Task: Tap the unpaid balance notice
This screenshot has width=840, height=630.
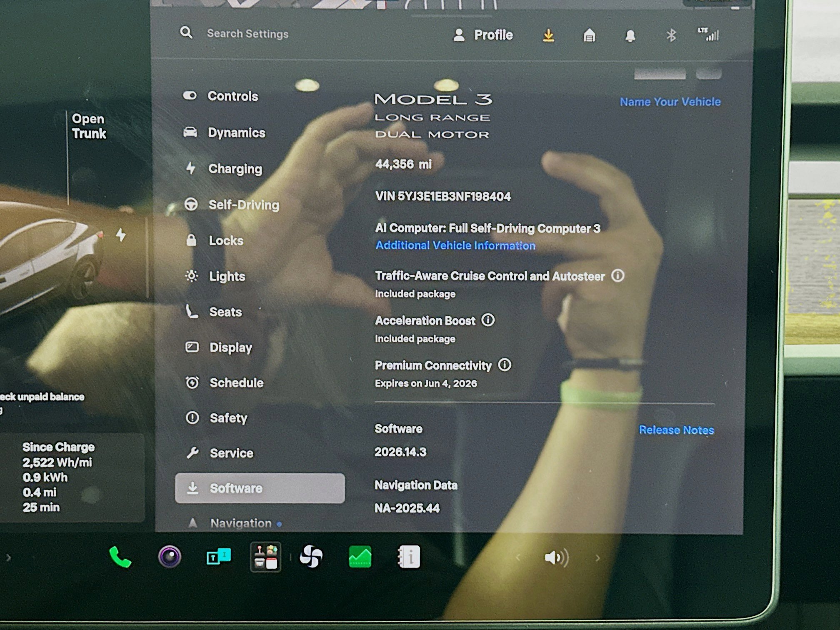Action: pyautogui.click(x=42, y=397)
